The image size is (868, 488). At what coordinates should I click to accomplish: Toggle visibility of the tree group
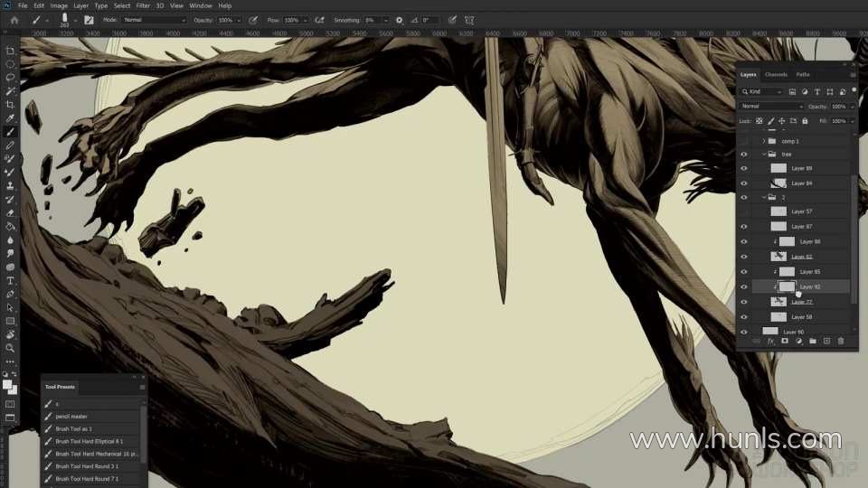coord(744,155)
